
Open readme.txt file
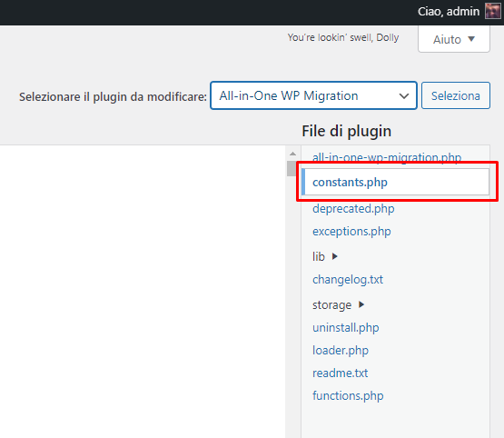click(340, 373)
